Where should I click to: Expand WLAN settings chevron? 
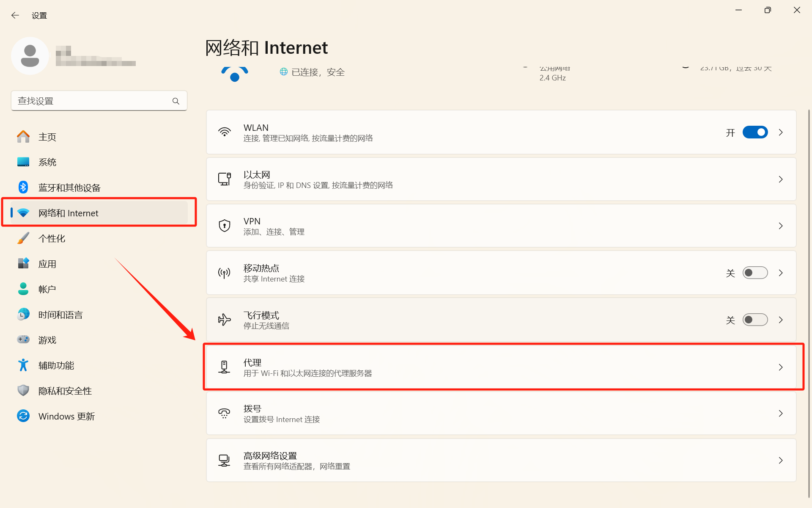pyautogui.click(x=781, y=132)
